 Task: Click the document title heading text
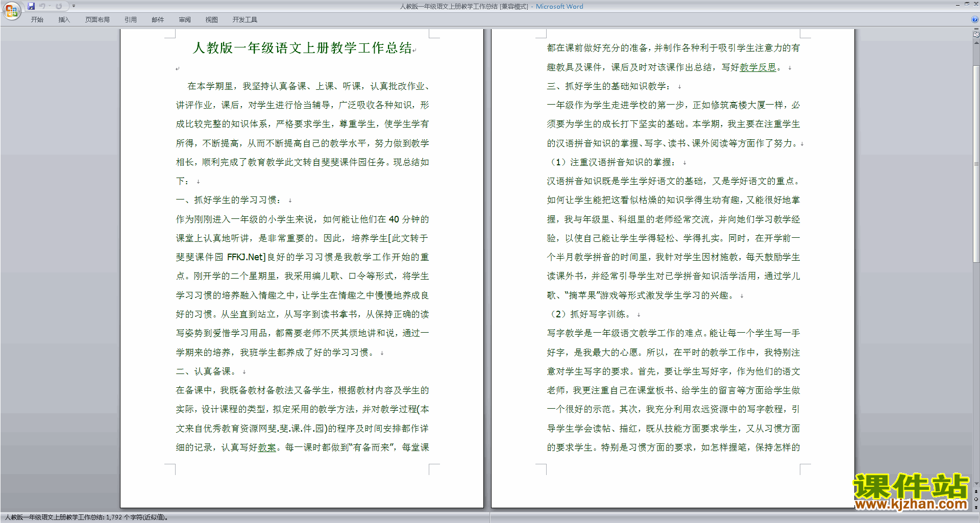303,48
